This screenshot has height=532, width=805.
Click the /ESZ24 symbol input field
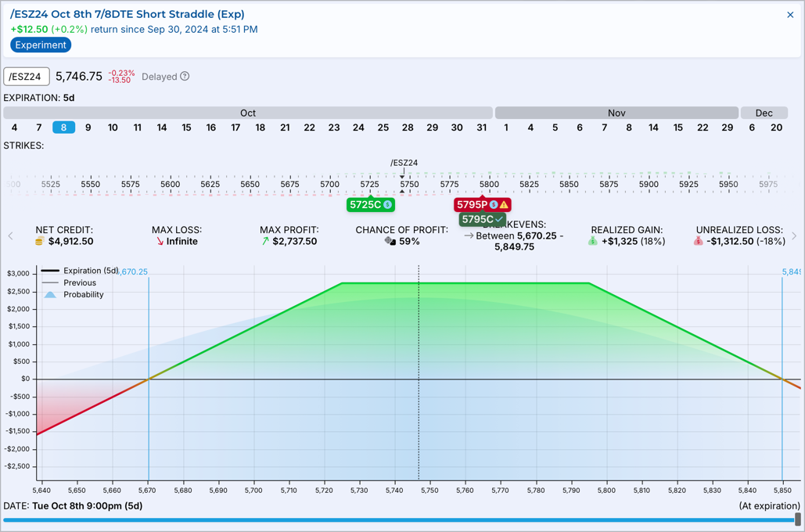27,77
